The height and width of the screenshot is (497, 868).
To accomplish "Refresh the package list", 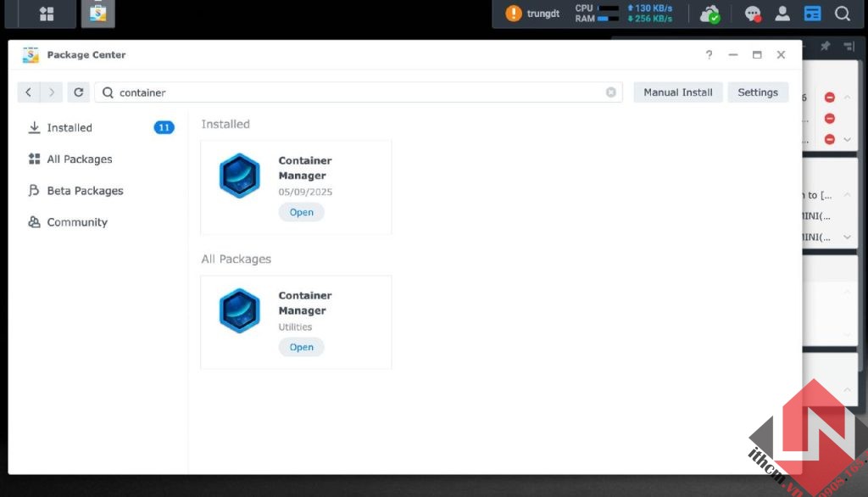I will [x=78, y=92].
